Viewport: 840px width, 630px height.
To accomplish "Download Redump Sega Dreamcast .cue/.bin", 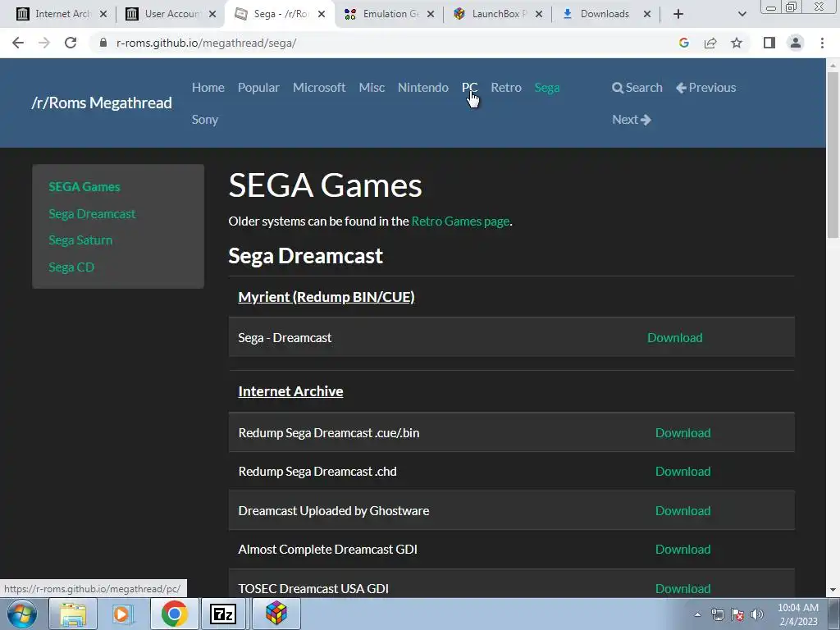I will [x=683, y=433].
